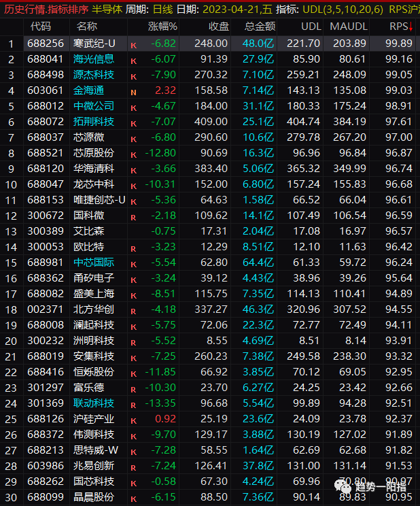This screenshot has width=420, height=506.
Task: Select stock name 国芯科技
Action: (94, 482)
